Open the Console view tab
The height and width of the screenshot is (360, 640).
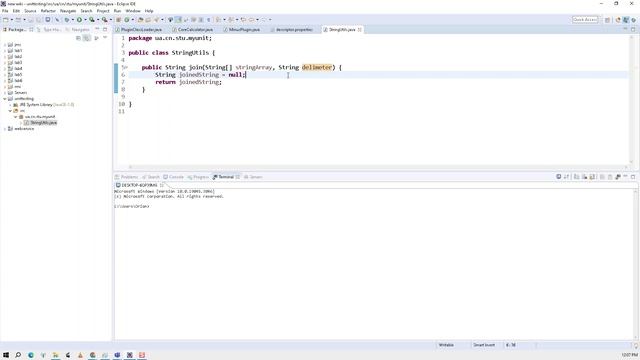coord(173,177)
